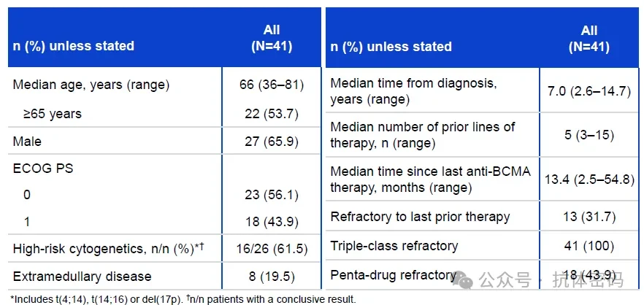Viewport: 644px width, 305px height.
Task: Click the right table 'All (N=41)' header
Action: (x=589, y=39)
